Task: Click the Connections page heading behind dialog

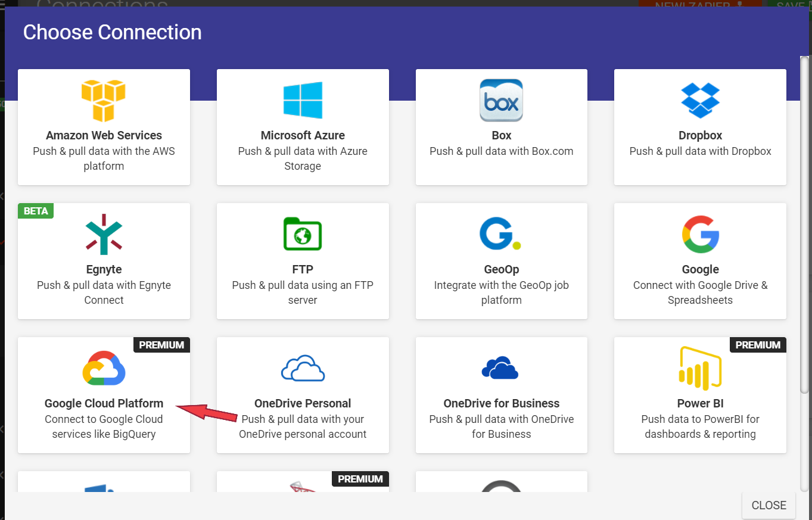Action: coord(102,4)
